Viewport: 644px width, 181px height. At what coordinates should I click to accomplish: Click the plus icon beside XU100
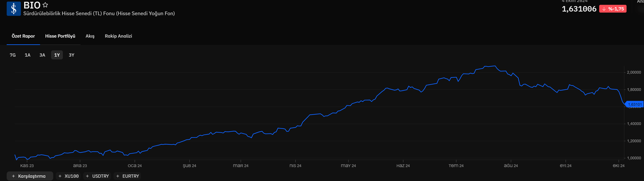[60, 176]
